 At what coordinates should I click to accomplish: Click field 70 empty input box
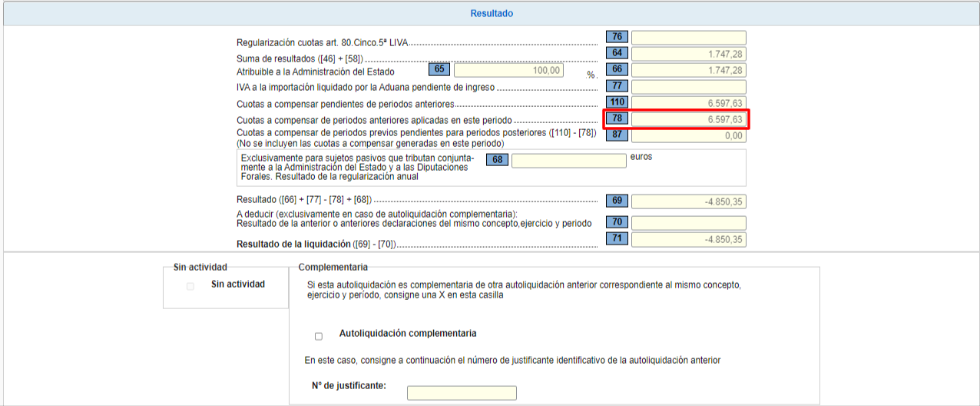click(689, 223)
